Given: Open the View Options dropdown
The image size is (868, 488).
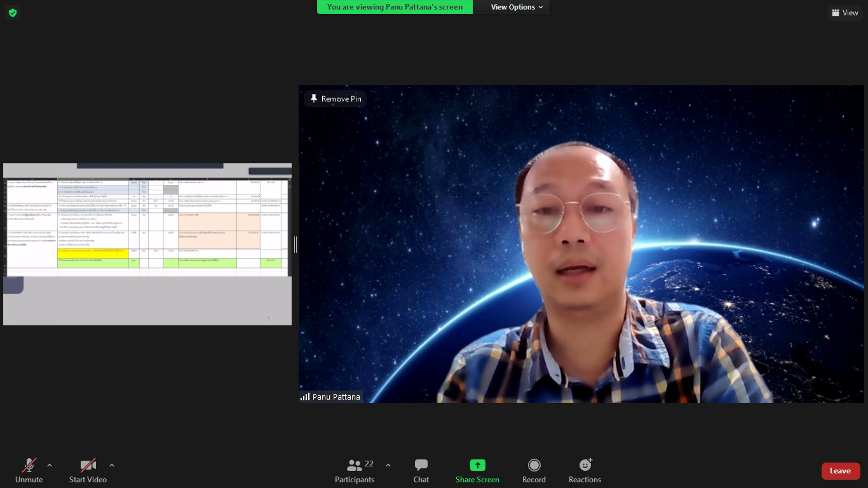Looking at the screenshot, I should [x=517, y=7].
